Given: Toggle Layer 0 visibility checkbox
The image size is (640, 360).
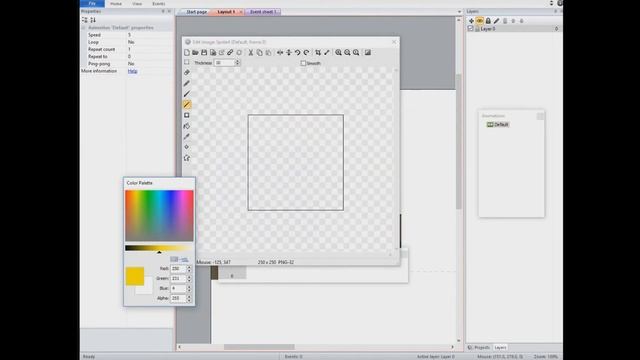Looking at the screenshot, I should [470, 29].
